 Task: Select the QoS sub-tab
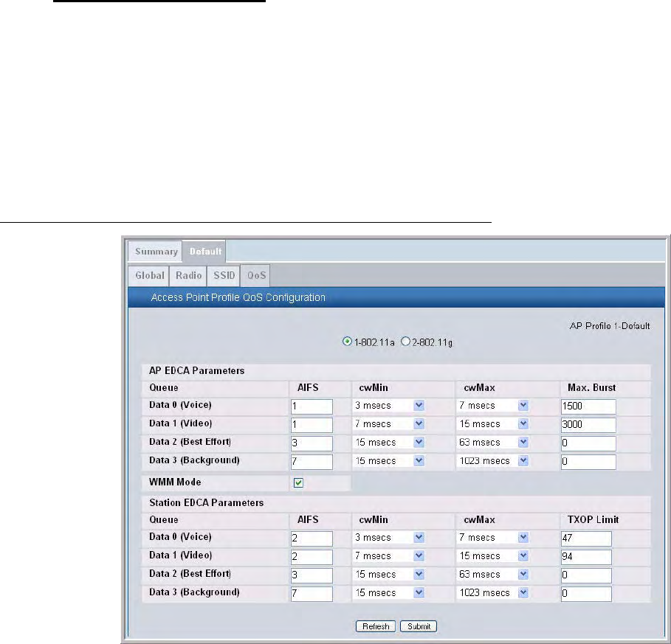click(256, 275)
